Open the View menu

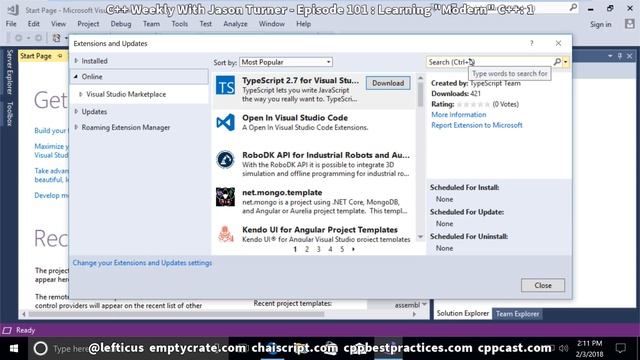pyautogui.click(x=58, y=24)
